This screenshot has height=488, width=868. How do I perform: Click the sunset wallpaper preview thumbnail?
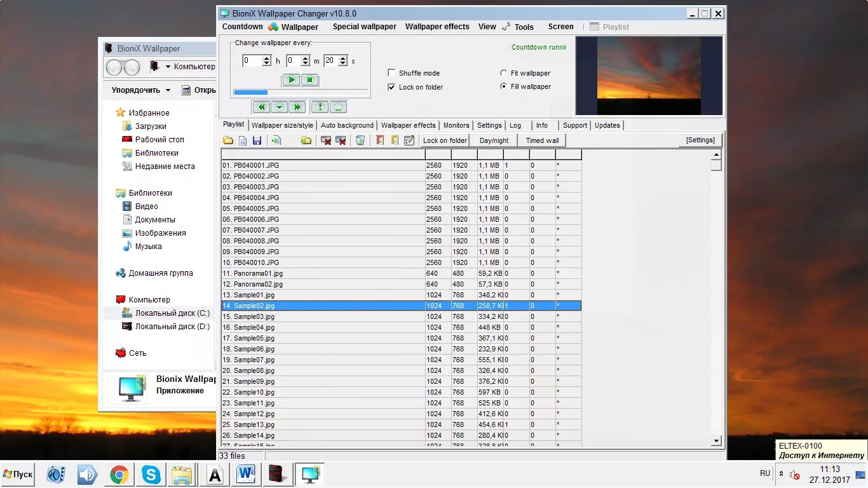click(649, 75)
